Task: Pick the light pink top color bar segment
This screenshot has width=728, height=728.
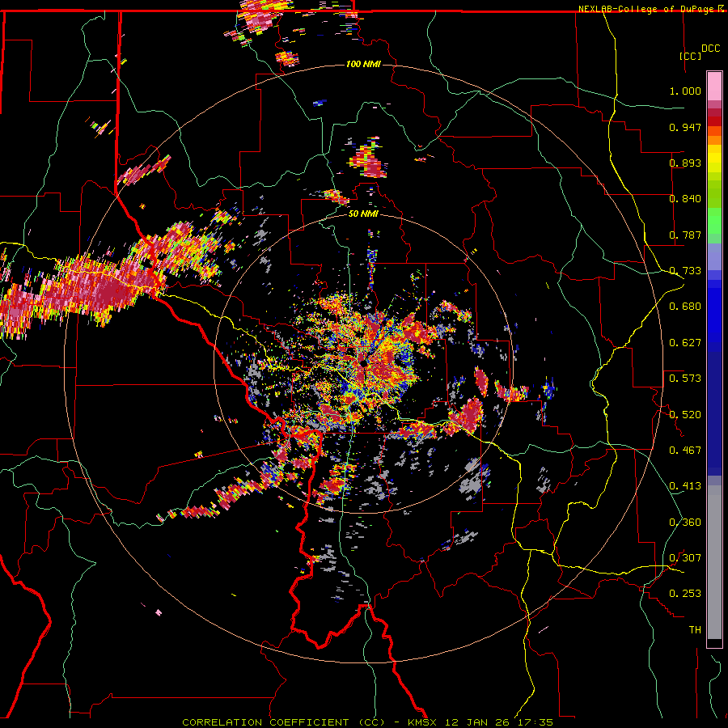Action: [x=714, y=87]
